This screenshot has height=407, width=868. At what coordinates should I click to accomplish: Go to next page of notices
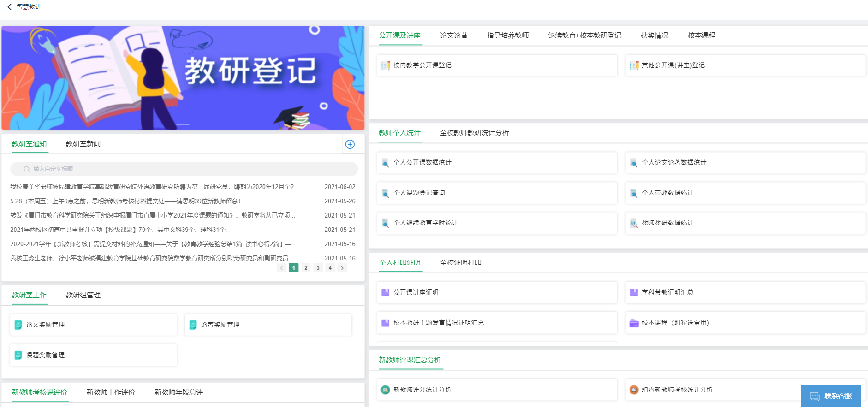pos(342,268)
